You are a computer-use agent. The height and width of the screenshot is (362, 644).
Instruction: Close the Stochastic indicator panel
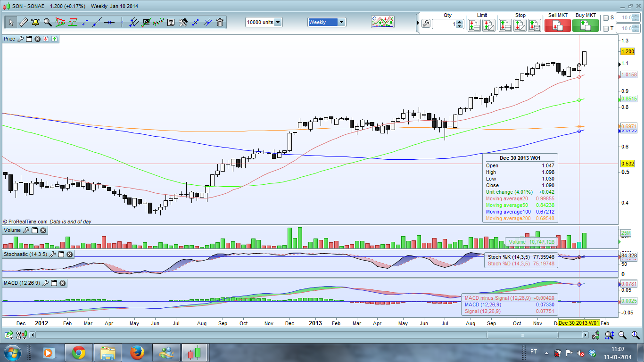coord(69,254)
